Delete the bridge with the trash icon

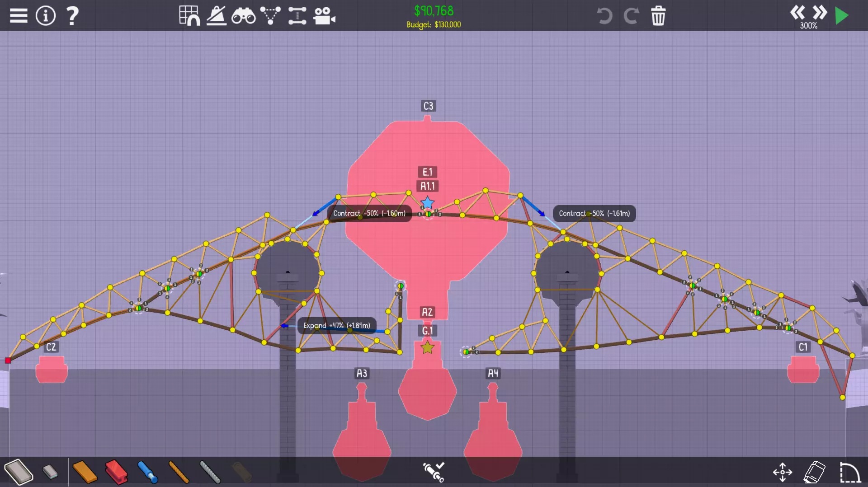pyautogui.click(x=658, y=16)
